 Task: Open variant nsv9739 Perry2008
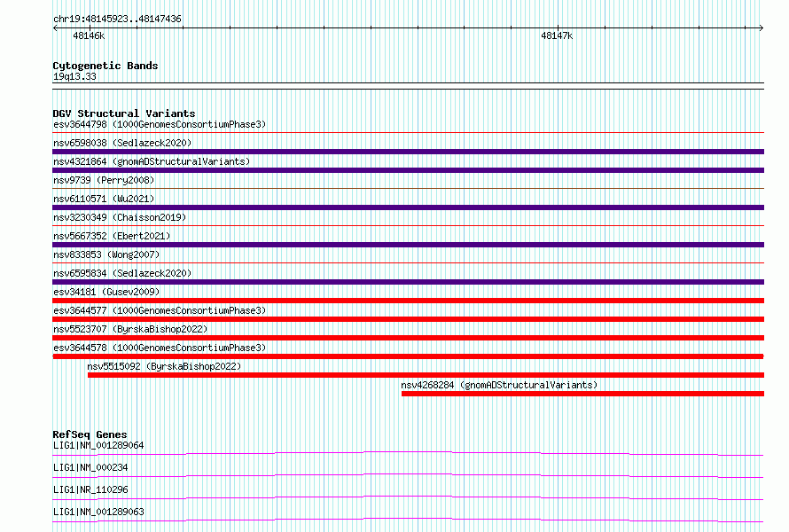click(x=104, y=180)
